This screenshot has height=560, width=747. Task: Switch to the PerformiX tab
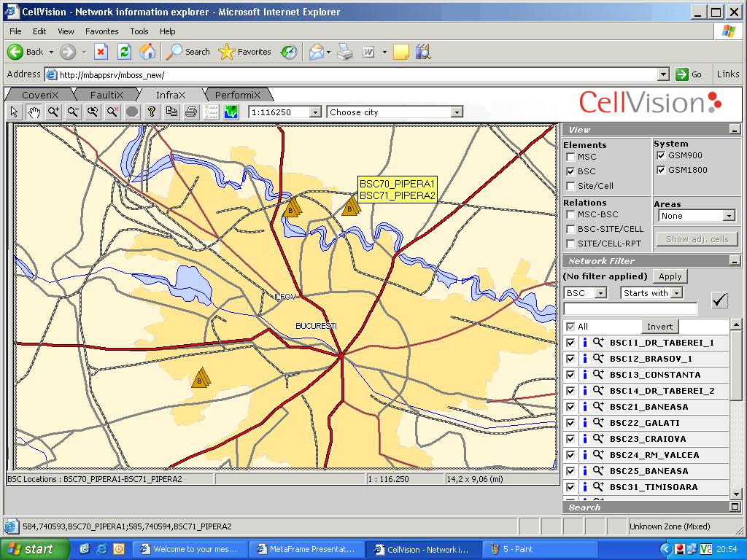point(237,95)
